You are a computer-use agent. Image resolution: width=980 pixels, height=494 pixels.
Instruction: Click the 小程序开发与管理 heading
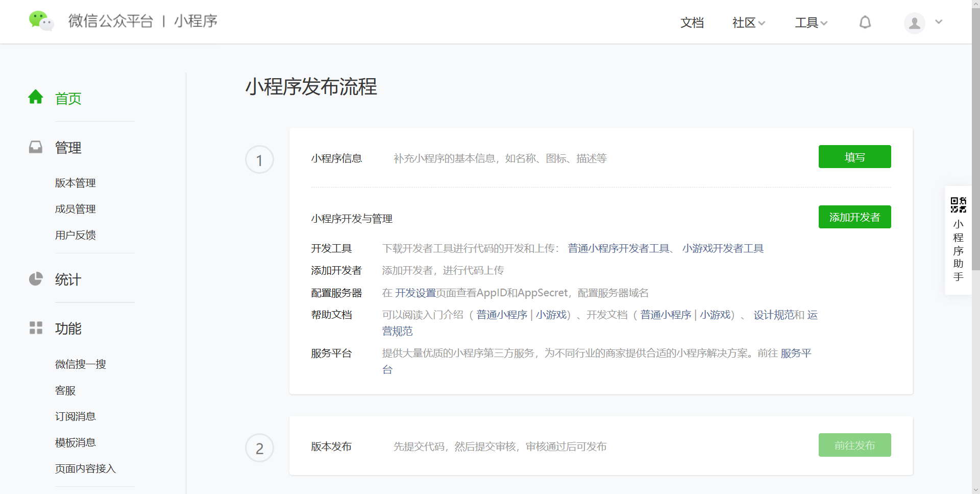click(x=352, y=219)
